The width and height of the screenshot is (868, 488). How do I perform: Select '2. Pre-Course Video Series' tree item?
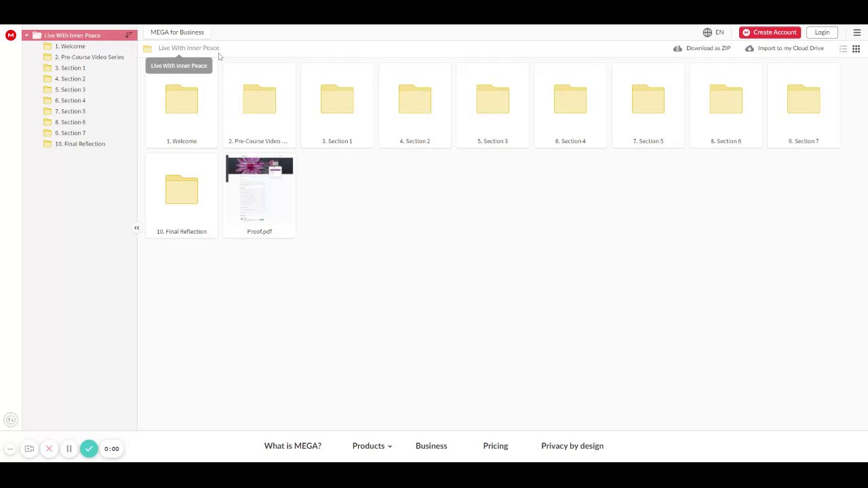click(x=90, y=57)
